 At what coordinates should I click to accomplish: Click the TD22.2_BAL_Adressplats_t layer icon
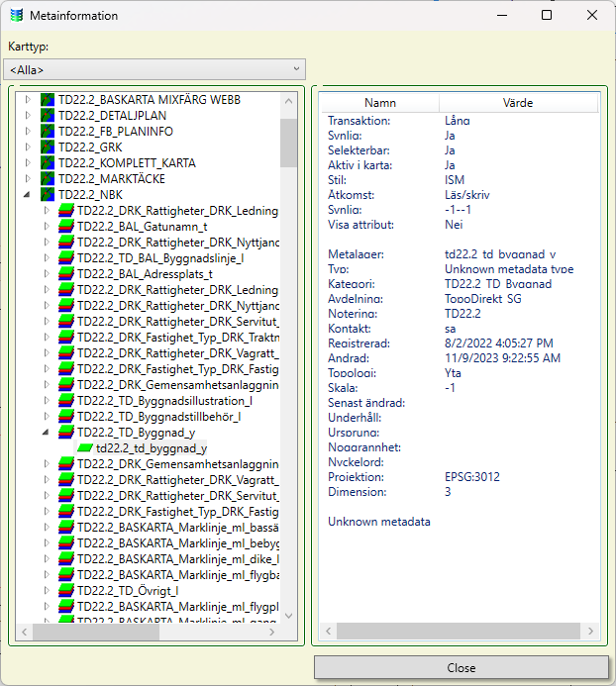point(66,273)
